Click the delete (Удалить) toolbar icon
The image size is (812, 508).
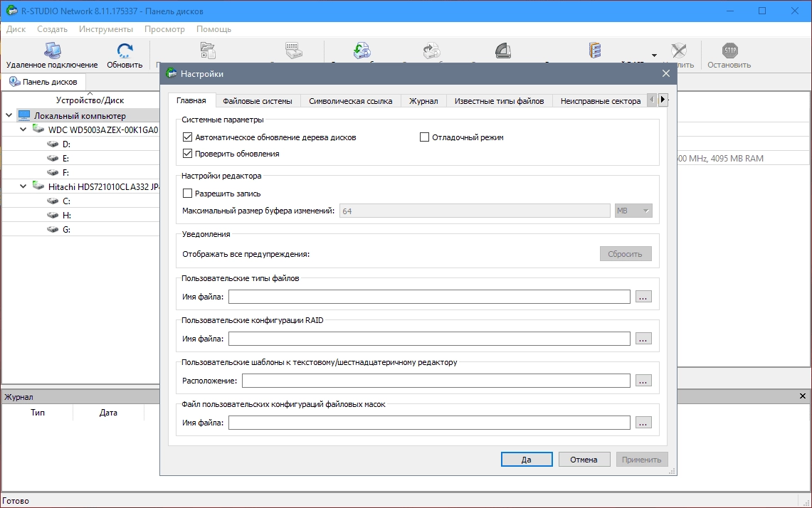(x=678, y=51)
